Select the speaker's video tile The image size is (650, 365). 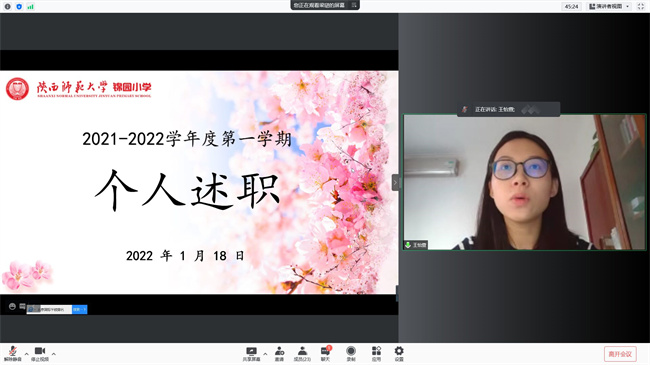(x=524, y=182)
